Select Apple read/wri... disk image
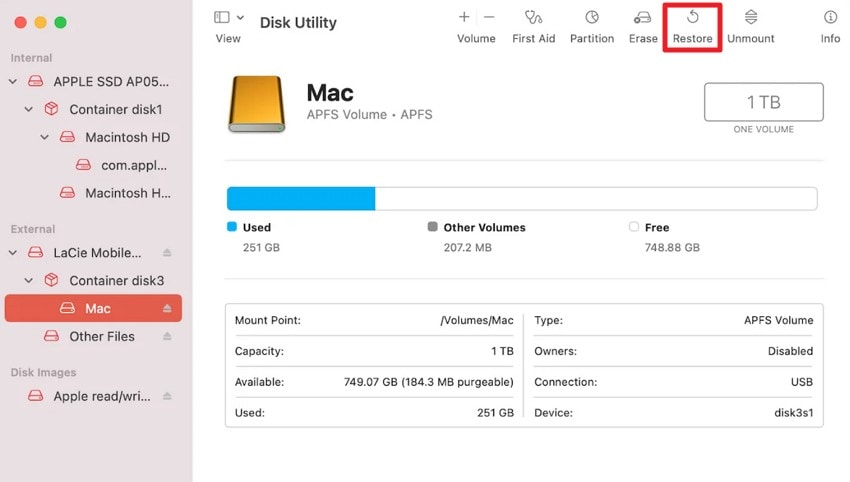This screenshot has height=482, width=850. tap(102, 396)
